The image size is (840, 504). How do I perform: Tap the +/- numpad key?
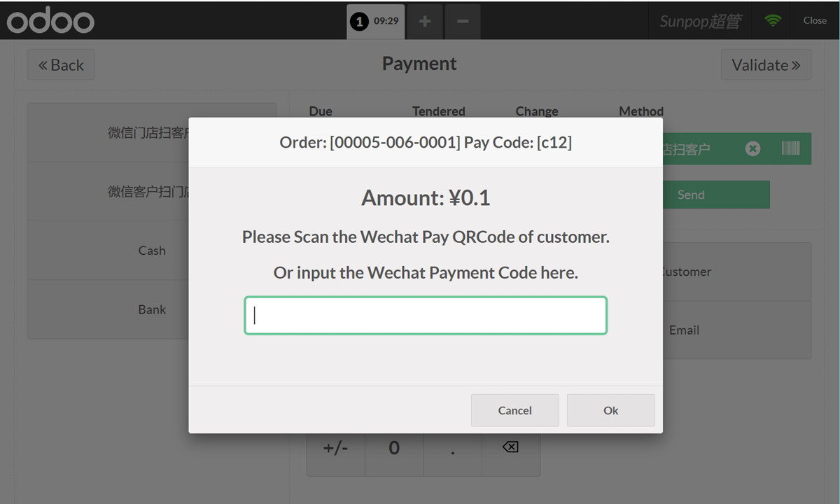[x=335, y=454]
